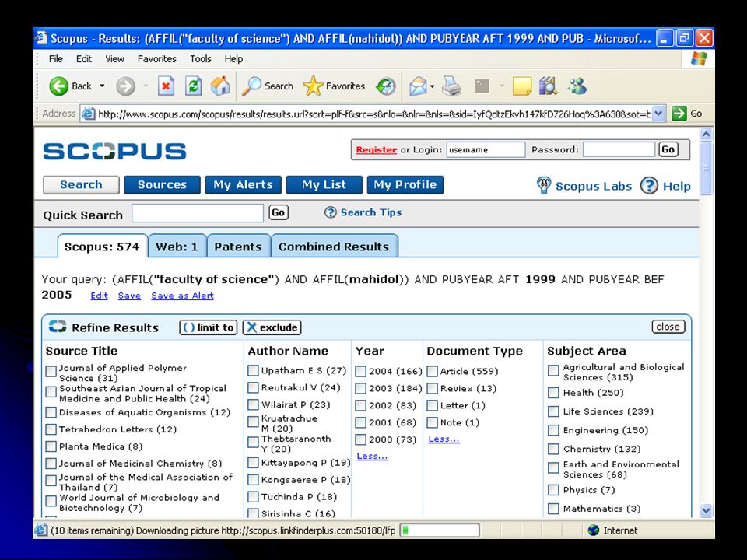Image resolution: width=747 pixels, height=560 pixels.
Task: Click the My Alerts button
Action: [243, 185]
